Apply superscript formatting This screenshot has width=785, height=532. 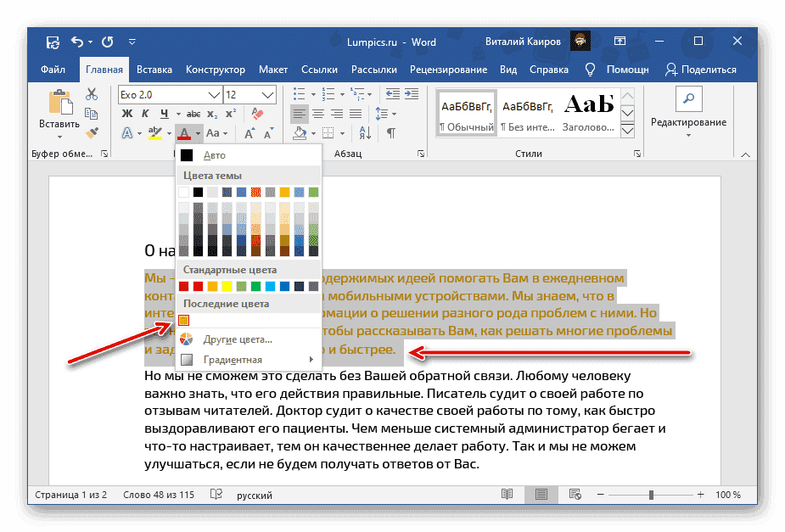(230, 113)
